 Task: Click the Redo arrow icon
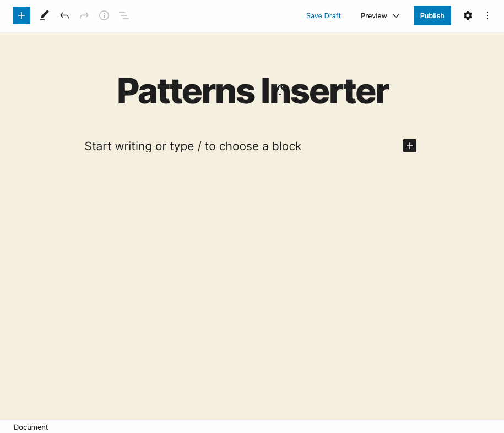pyautogui.click(x=84, y=15)
